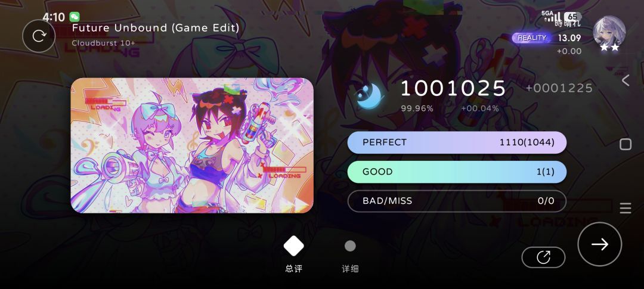Tap the 13.09 rating value

[x=569, y=38]
